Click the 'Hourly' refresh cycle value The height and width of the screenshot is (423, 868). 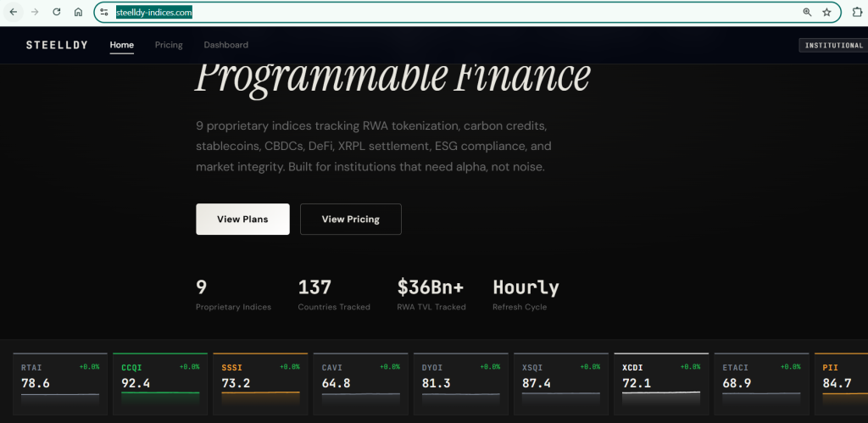526,288
